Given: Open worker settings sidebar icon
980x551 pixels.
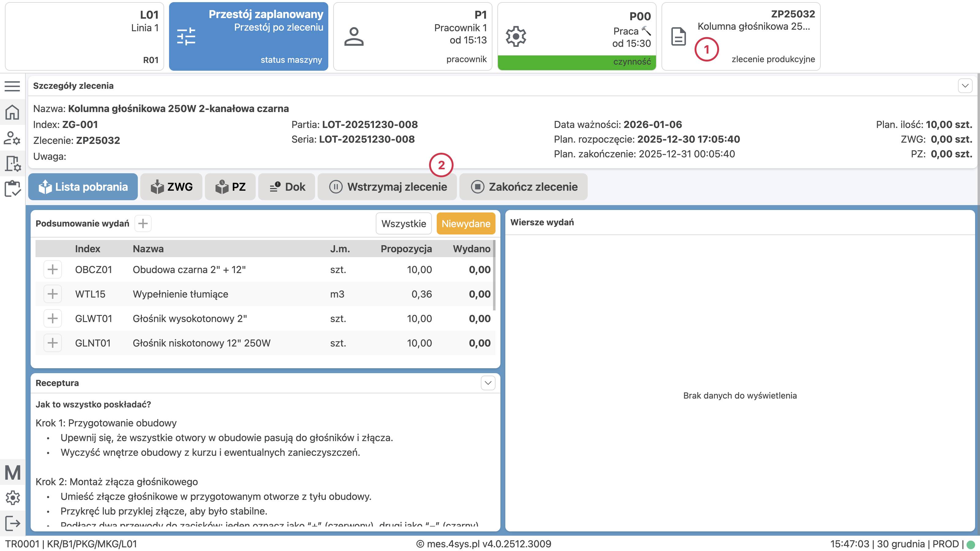Looking at the screenshot, I should coord(12,138).
